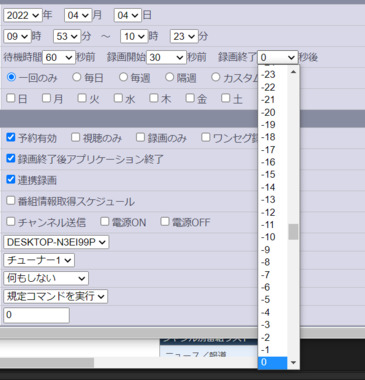Open the day dropdown before 日

[x=128, y=15]
